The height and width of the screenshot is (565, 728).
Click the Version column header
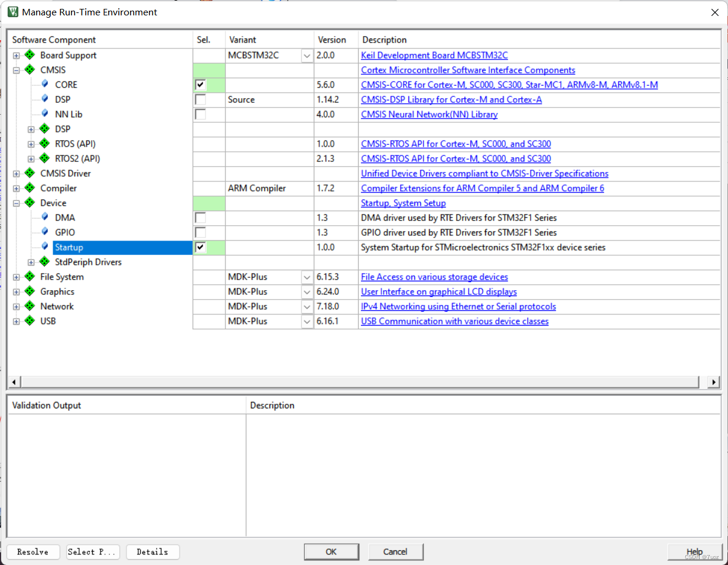point(336,40)
